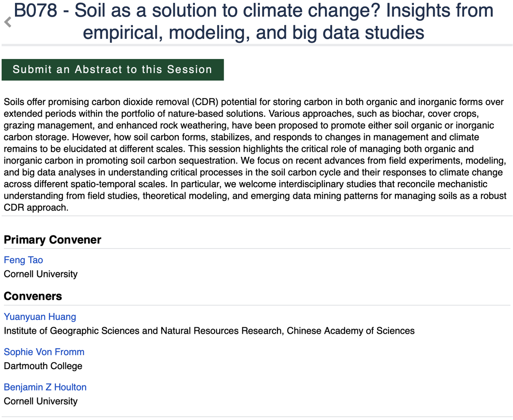The height and width of the screenshot is (420, 513).
Task: Click the Institute of Geographic Sciences affiliation
Action: coord(209,331)
